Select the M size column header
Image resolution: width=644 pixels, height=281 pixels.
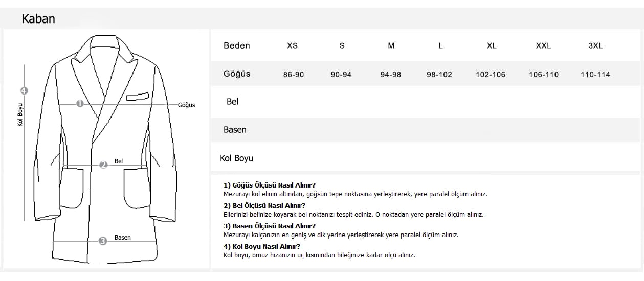click(x=391, y=45)
